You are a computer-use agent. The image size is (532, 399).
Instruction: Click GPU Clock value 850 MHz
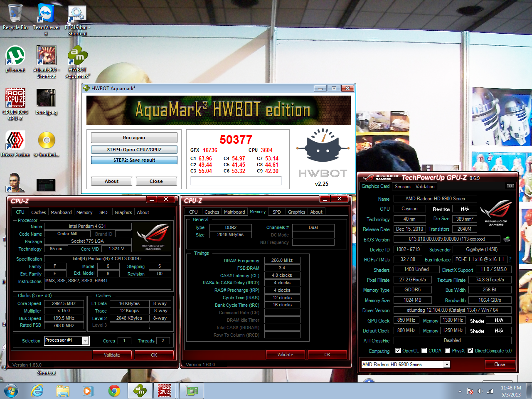point(406,320)
